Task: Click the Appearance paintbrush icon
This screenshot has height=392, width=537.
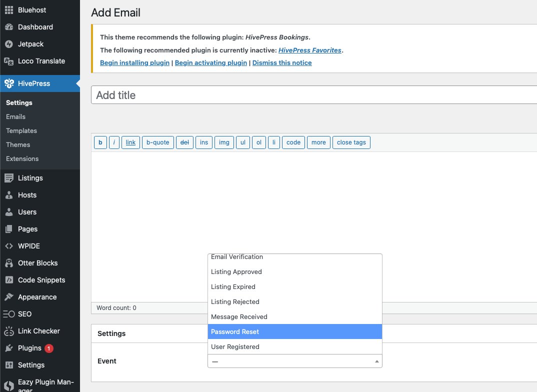Action: pyautogui.click(x=9, y=297)
